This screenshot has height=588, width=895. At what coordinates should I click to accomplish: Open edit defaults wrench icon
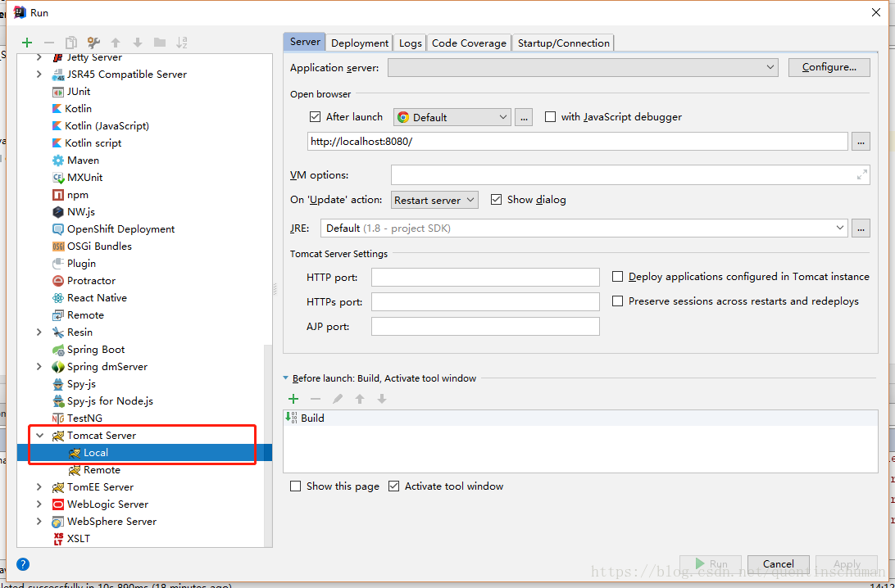coord(93,43)
